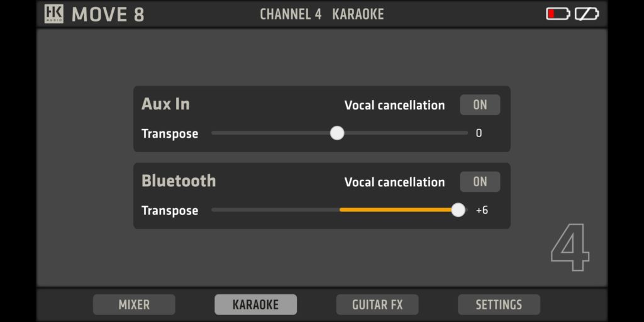Tap the empty crossed-out battery icon
Image resolution: width=644 pixels, height=322 pixels.
click(587, 14)
